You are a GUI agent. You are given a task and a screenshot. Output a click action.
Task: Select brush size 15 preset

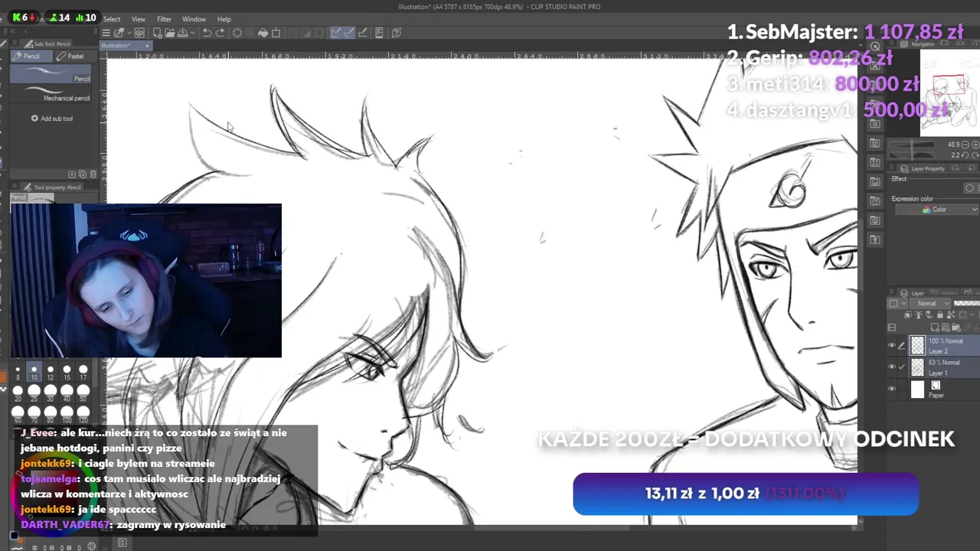[67, 372]
